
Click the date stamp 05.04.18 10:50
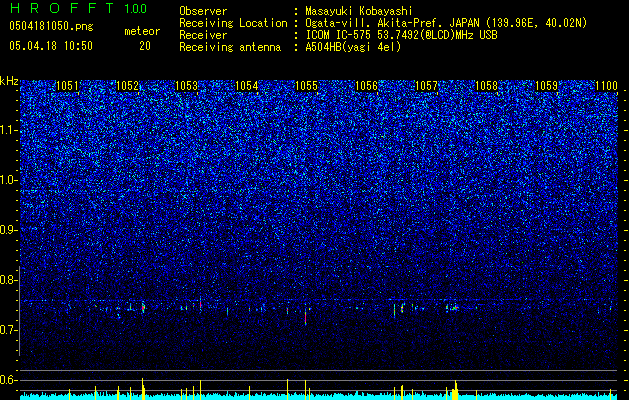click(x=51, y=46)
